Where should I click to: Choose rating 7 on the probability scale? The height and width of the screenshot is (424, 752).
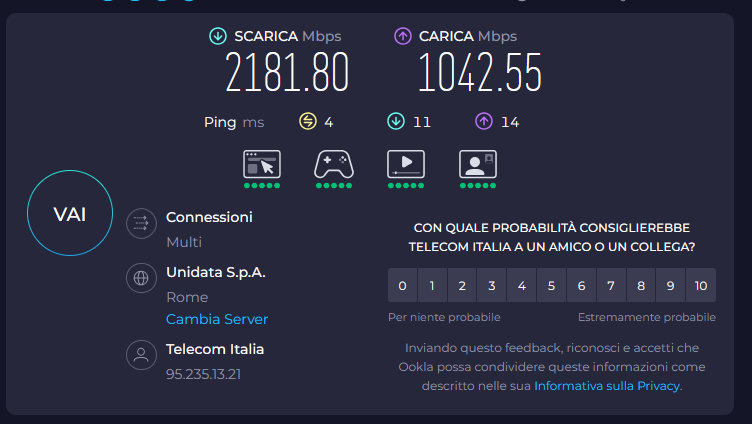(x=611, y=286)
